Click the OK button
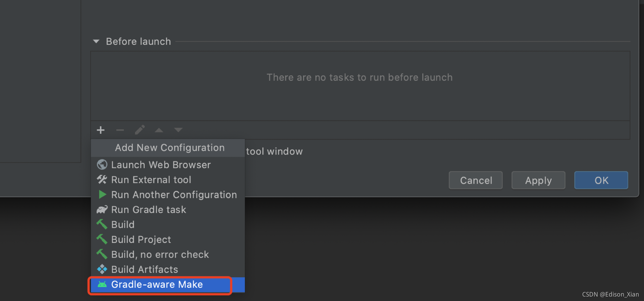 click(601, 180)
